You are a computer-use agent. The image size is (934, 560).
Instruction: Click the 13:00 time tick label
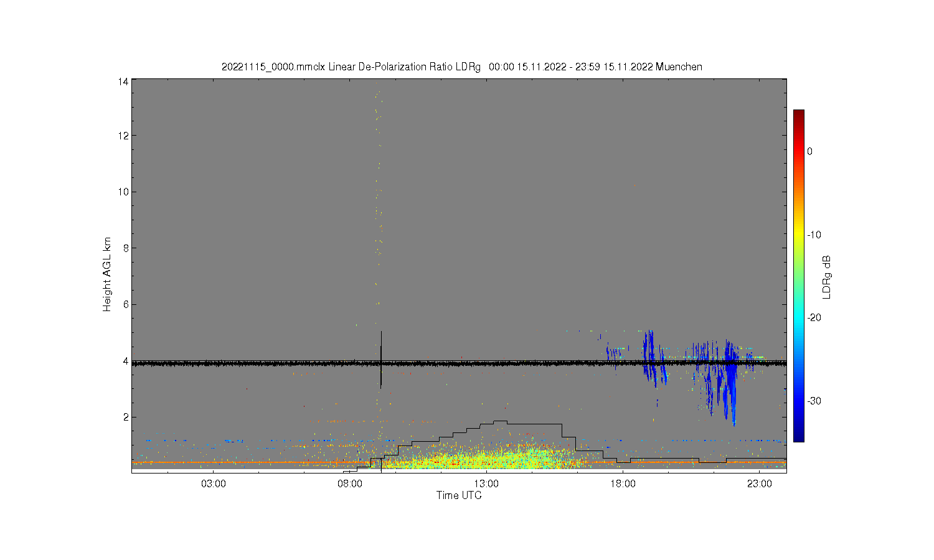486,484
